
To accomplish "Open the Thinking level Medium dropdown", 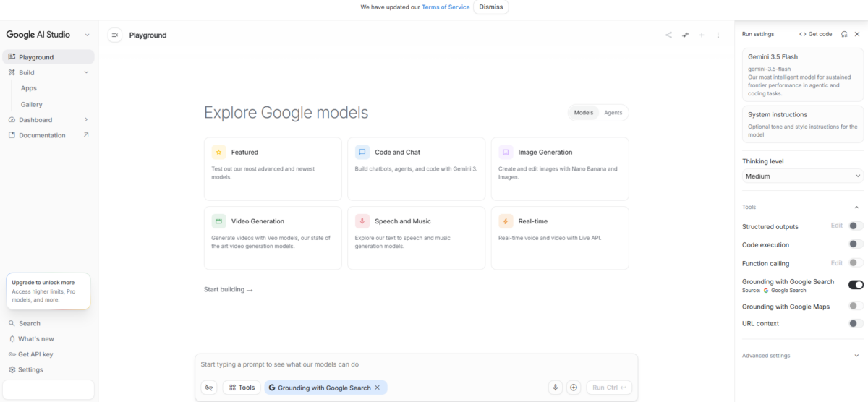I will (803, 176).
